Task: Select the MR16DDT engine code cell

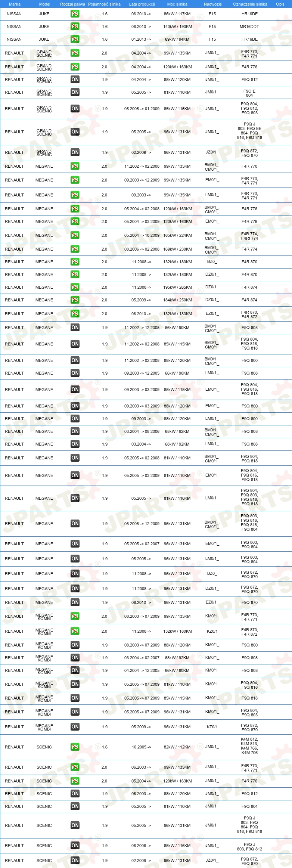Action: click(249, 27)
